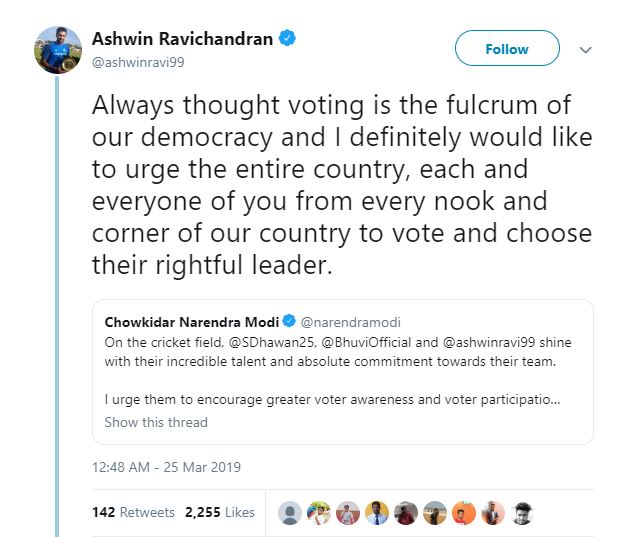Viewport: 632px width, 537px height.
Task: Click the 12:48 AM - 25 Mar 2019 timestamp
Action: (166, 467)
